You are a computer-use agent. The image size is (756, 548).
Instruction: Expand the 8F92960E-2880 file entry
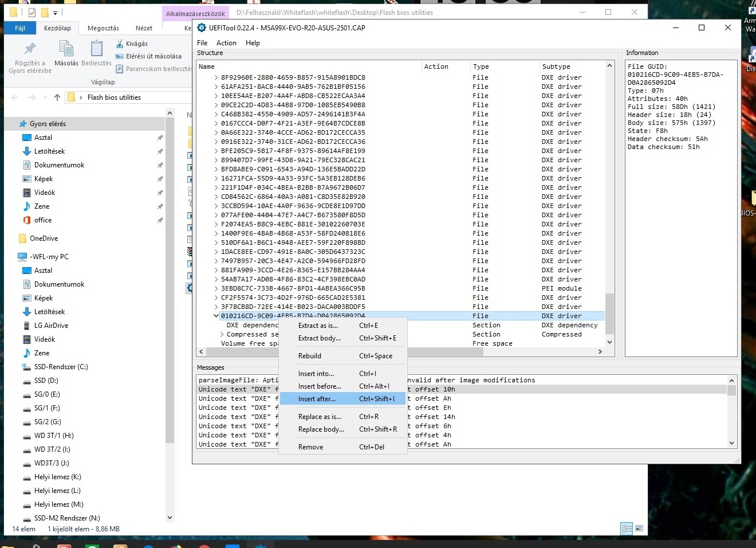216,77
